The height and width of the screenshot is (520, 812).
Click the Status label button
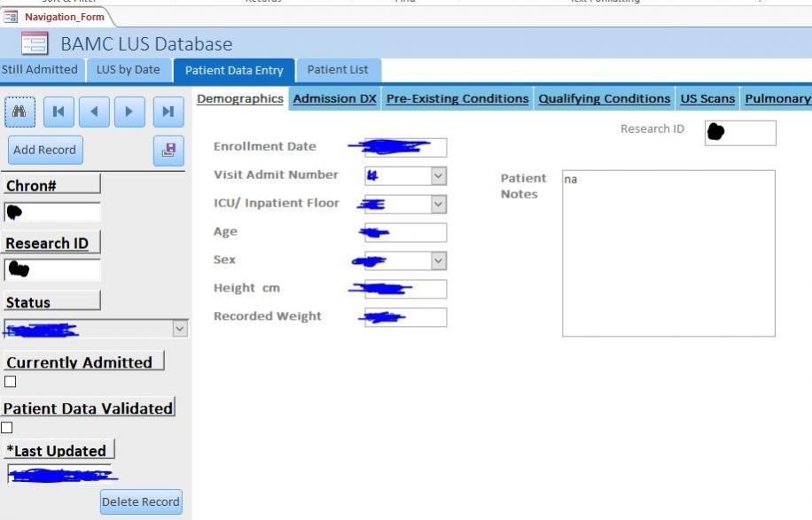[51, 302]
